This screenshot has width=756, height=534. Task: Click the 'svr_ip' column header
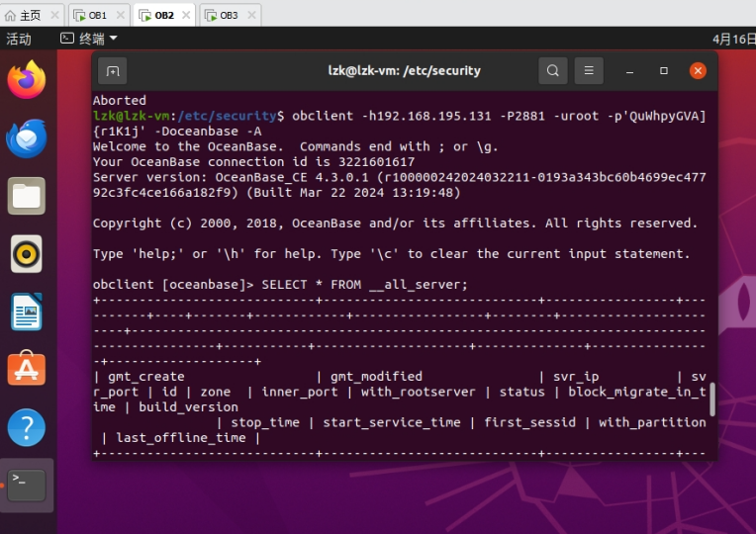(576, 377)
